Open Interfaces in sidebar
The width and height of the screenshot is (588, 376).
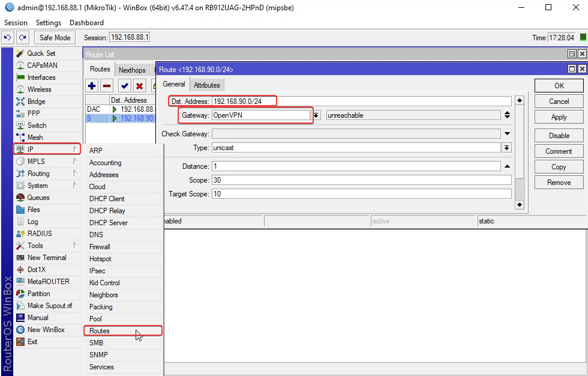point(47,77)
